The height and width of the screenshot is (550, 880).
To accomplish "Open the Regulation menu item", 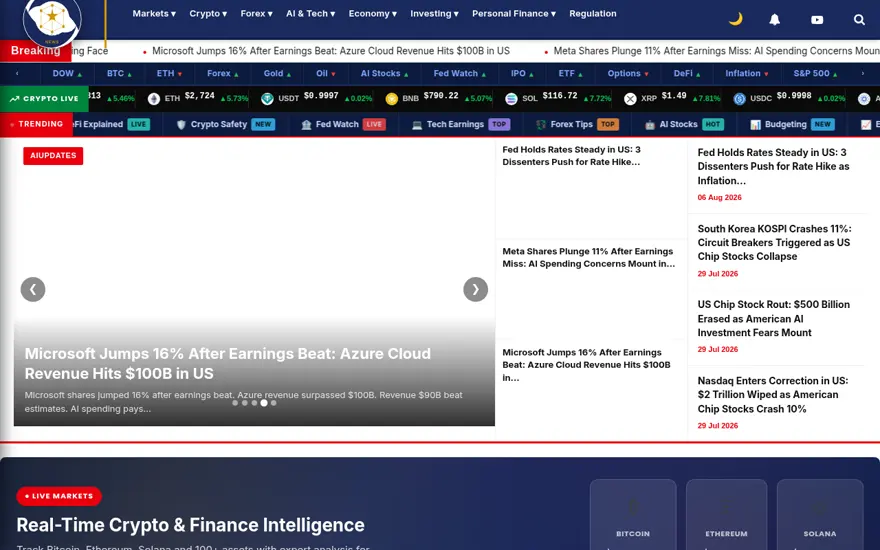I will click(593, 13).
